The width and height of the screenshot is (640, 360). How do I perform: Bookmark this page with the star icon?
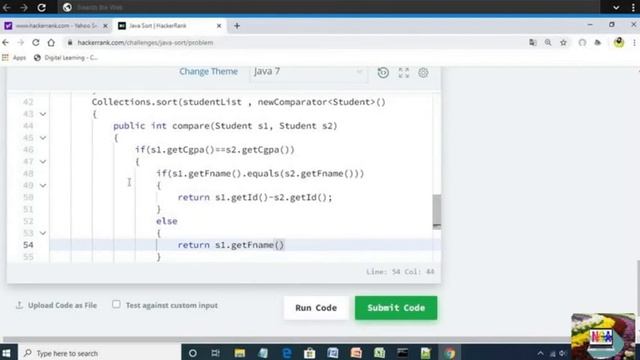click(563, 42)
